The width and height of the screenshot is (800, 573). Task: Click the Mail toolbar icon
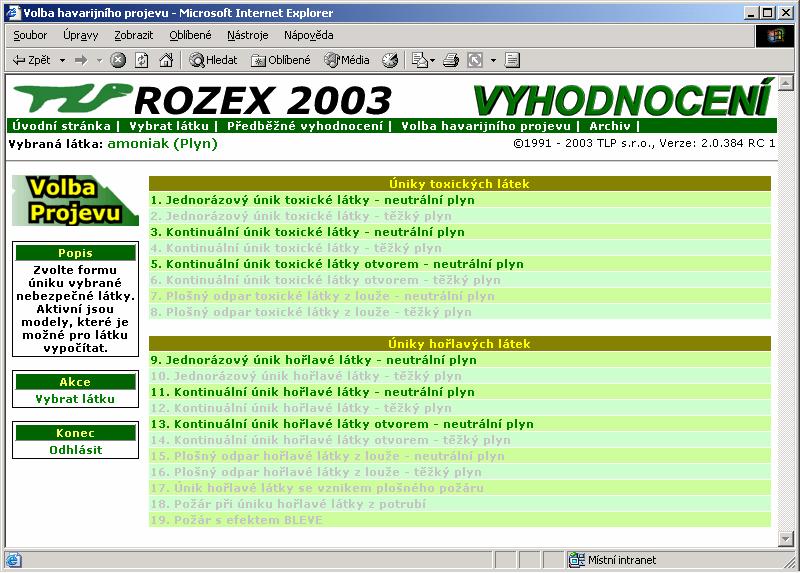pos(419,60)
